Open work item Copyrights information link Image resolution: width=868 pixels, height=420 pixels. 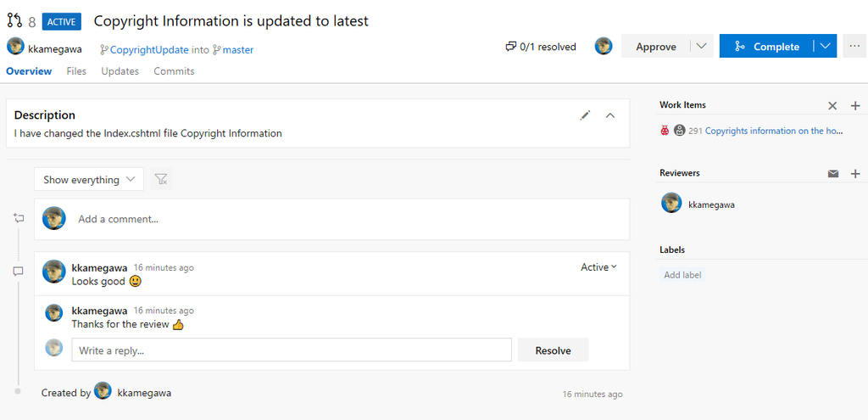point(774,131)
